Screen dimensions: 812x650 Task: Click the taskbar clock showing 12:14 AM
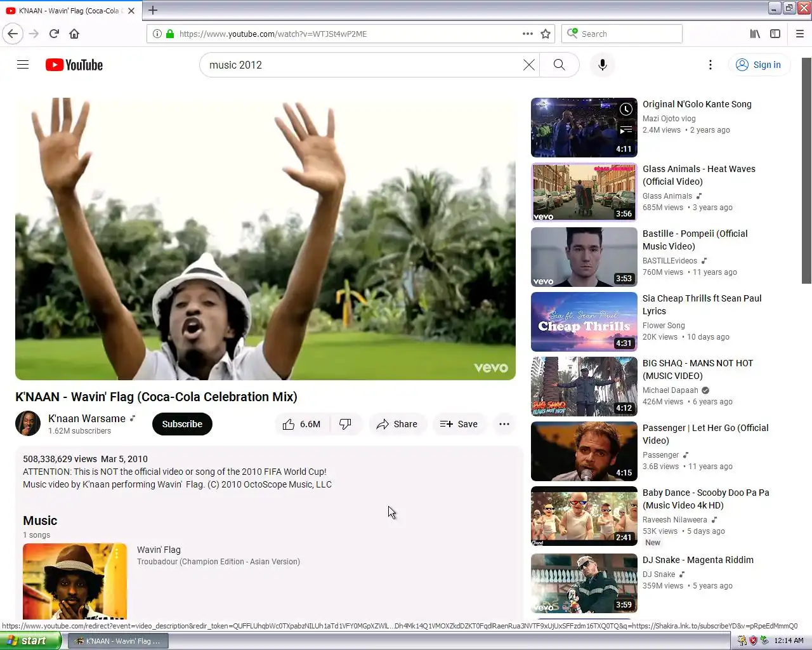click(789, 640)
